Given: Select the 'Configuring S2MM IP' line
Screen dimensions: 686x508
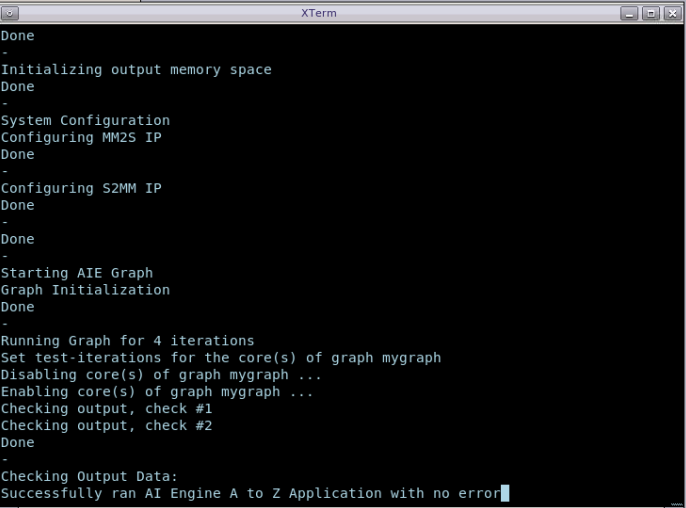Looking at the screenshot, I should (x=81, y=188).
